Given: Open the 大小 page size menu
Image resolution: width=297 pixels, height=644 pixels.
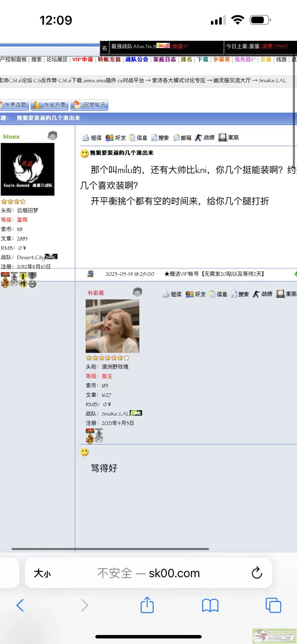Looking at the screenshot, I should point(42,573).
